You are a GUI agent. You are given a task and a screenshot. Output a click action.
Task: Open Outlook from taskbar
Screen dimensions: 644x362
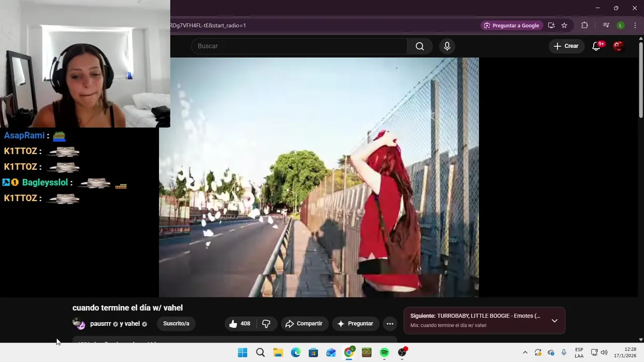click(x=331, y=352)
